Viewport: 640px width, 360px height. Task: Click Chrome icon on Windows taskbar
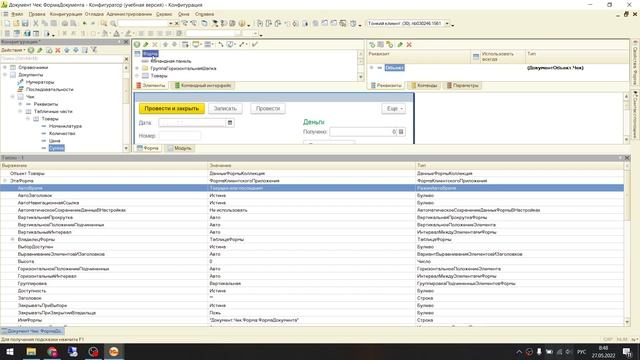(52, 351)
